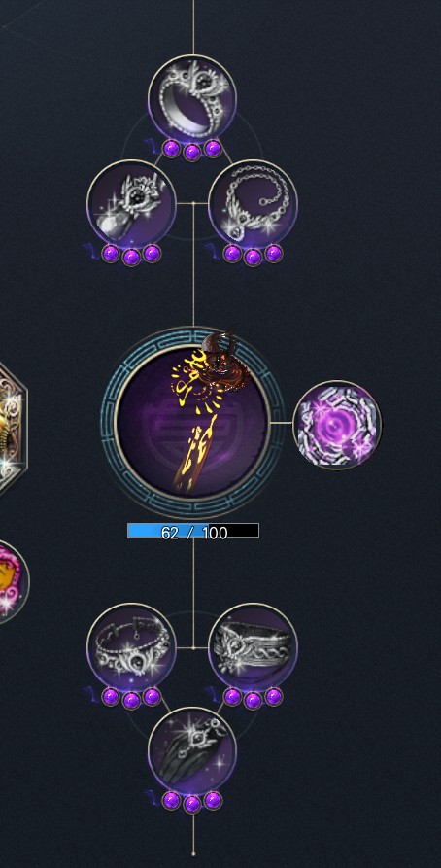Click the middle purple gem under the bracelet
The image size is (441, 868).
131,700
